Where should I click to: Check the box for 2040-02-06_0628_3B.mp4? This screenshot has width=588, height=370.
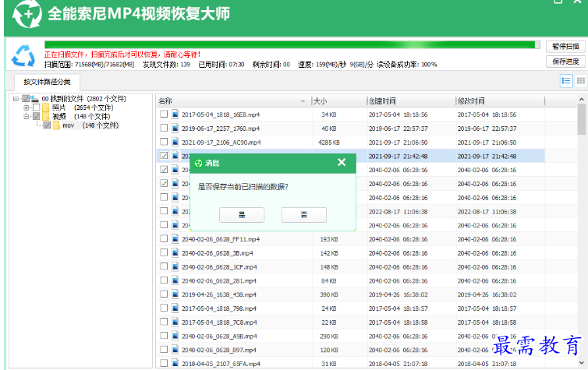(164, 252)
